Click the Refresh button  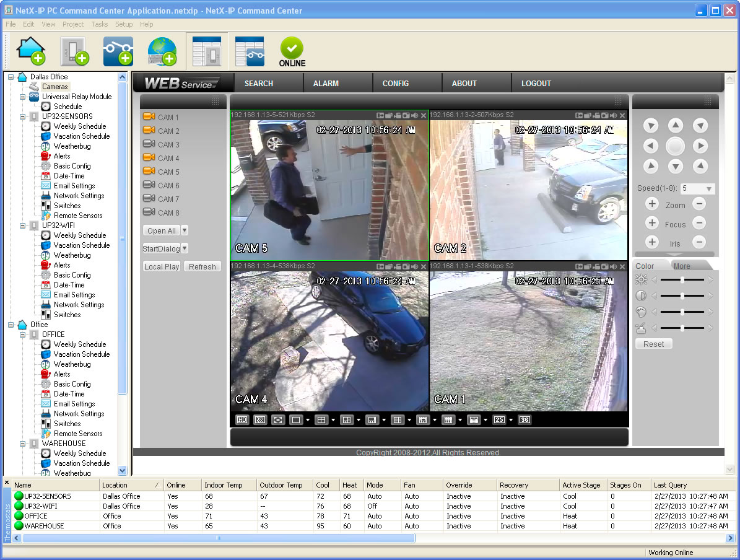click(x=202, y=266)
